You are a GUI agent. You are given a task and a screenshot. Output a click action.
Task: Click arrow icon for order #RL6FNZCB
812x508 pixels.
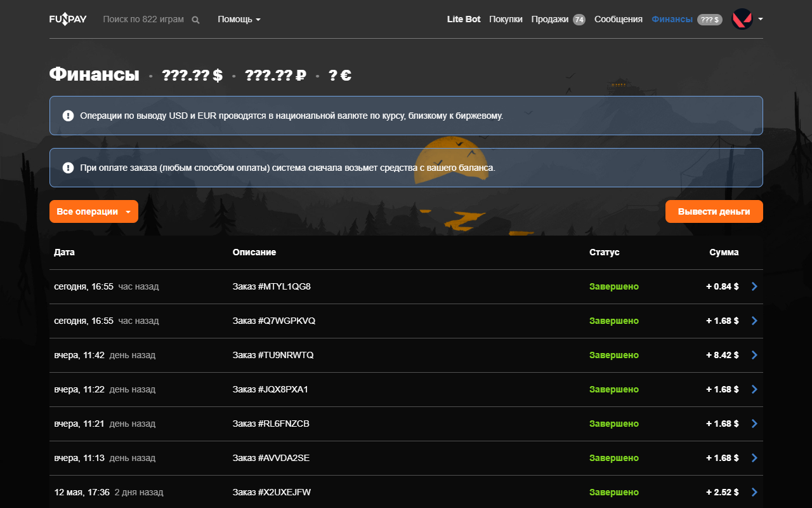(x=754, y=424)
